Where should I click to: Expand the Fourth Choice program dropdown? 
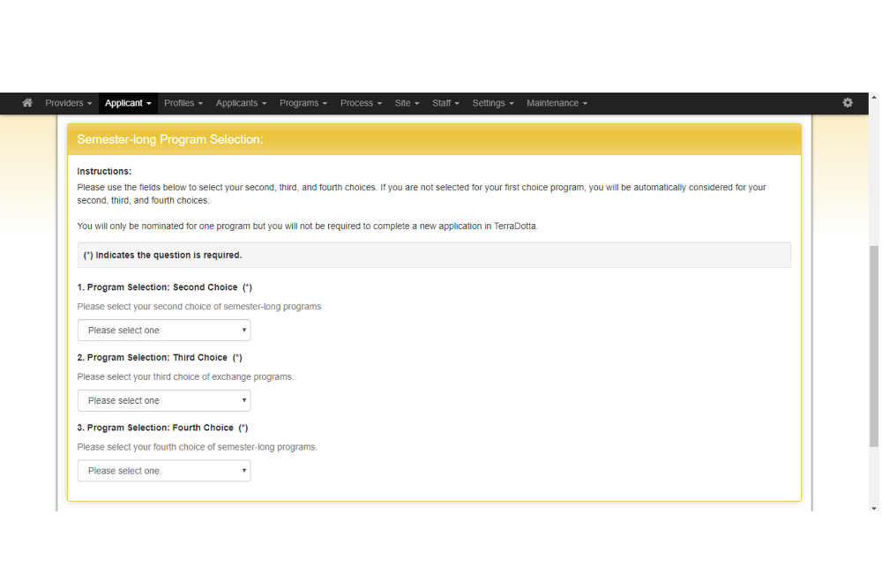click(164, 471)
